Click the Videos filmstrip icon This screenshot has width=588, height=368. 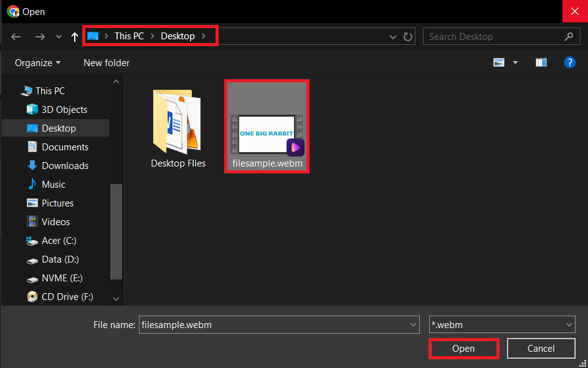coord(32,221)
